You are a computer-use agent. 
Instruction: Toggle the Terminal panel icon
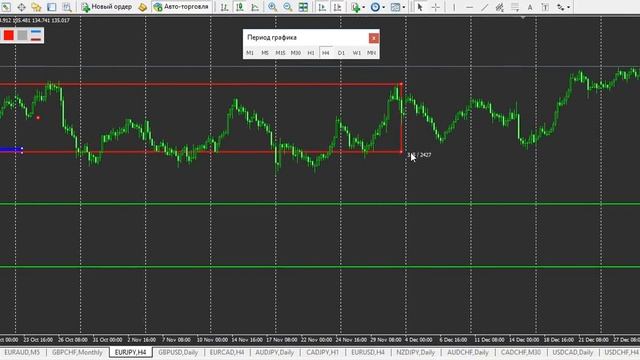pos(51,7)
